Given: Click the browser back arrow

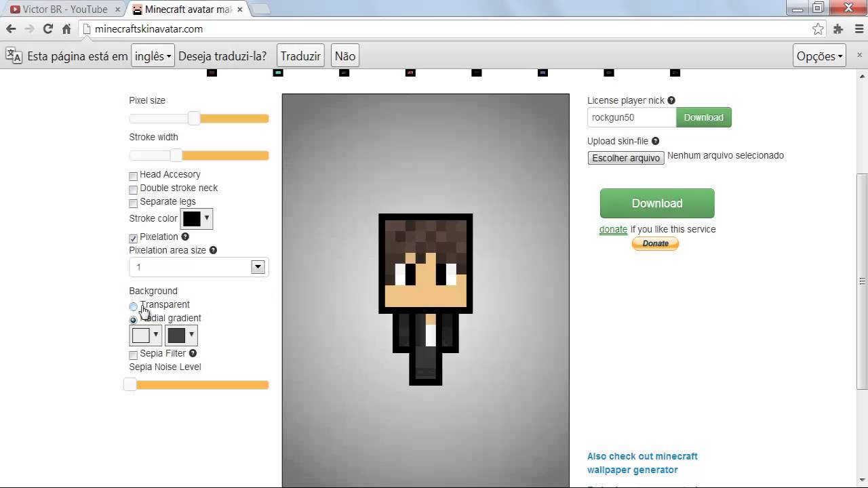Looking at the screenshot, I should 11,29.
